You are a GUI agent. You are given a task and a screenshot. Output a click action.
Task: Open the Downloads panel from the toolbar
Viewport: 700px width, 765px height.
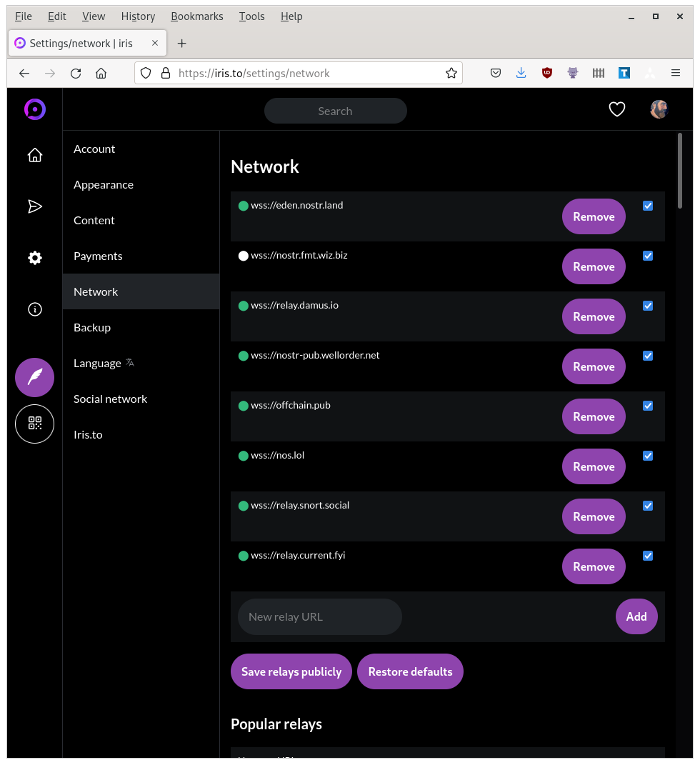(x=521, y=72)
